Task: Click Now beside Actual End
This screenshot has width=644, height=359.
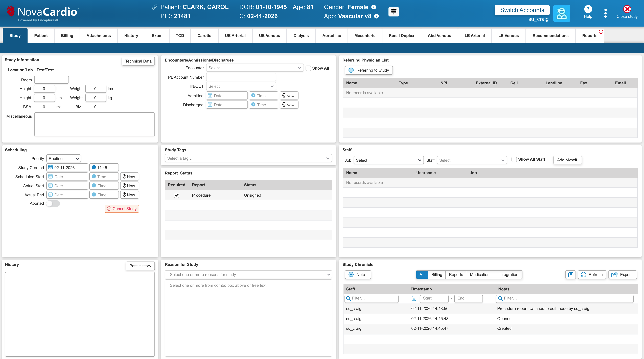Action: point(129,195)
